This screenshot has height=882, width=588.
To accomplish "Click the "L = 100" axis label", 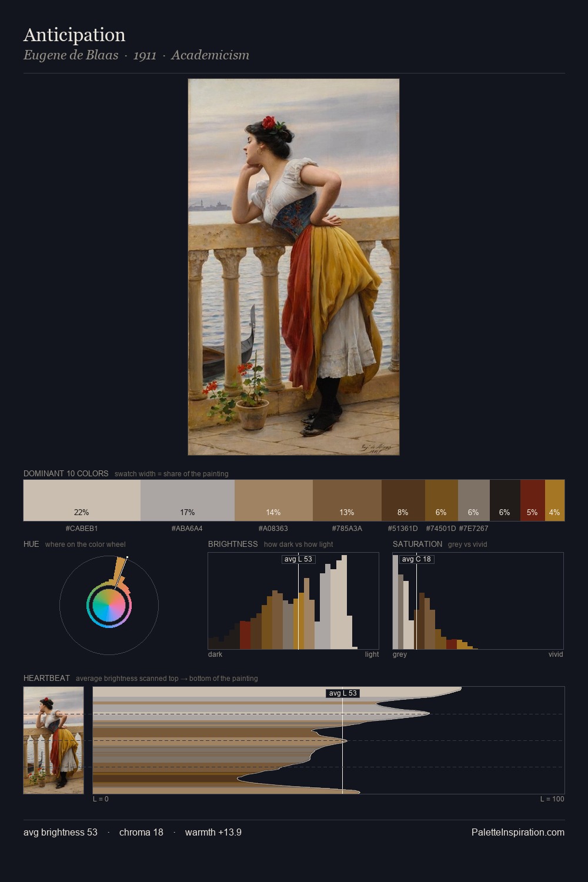I will point(552,799).
